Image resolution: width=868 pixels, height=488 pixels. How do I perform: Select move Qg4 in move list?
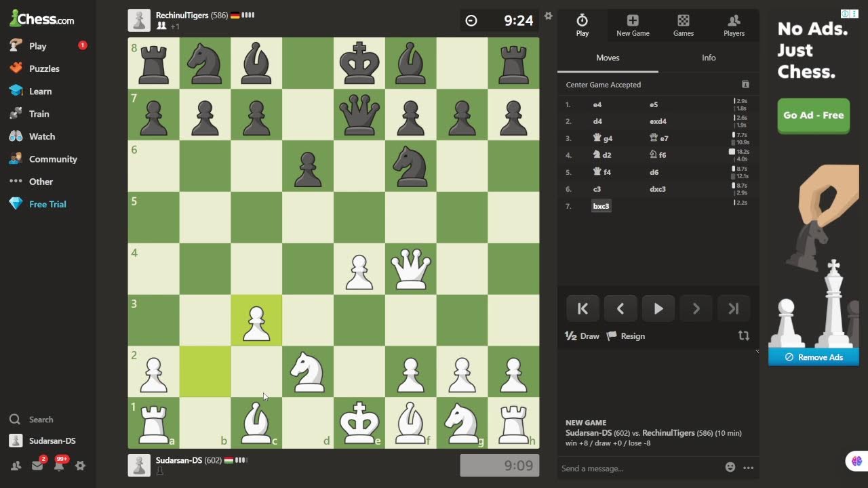pyautogui.click(x=603, y=138)
